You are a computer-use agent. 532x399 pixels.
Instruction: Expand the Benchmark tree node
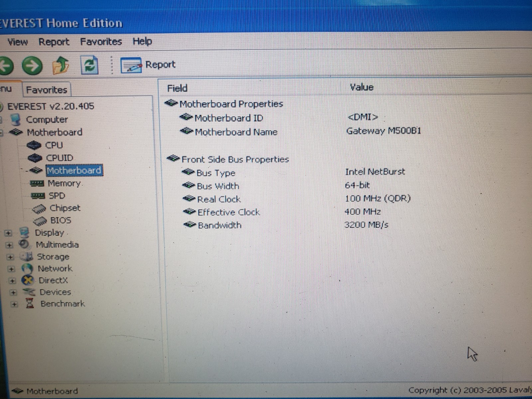14,304
